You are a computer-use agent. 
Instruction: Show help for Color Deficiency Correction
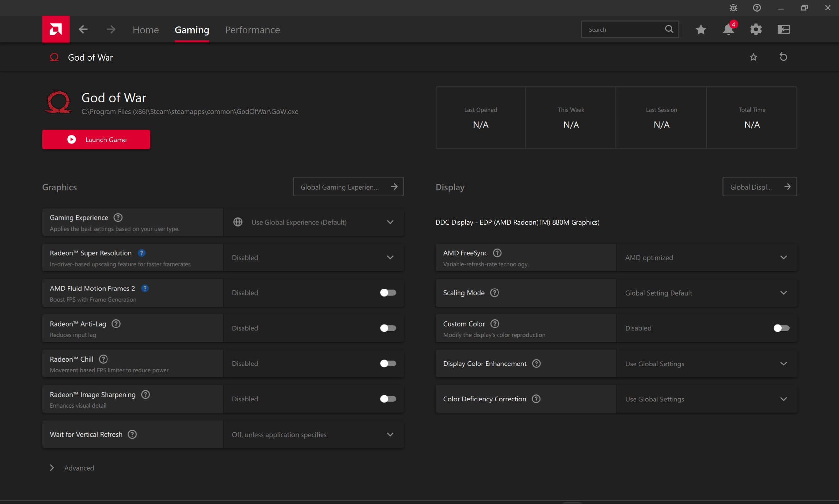click(536, 399)
